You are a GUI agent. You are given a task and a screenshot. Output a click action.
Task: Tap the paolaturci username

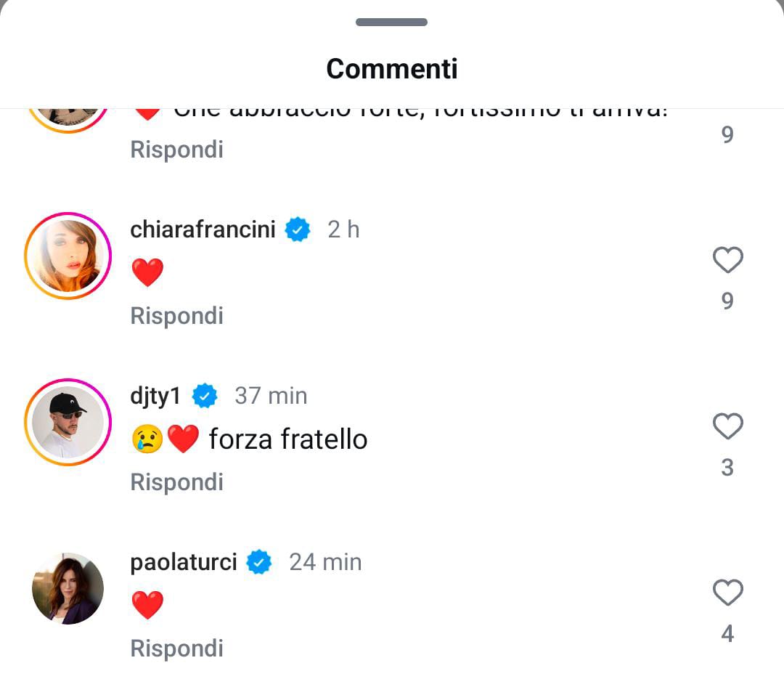point(184,562)
